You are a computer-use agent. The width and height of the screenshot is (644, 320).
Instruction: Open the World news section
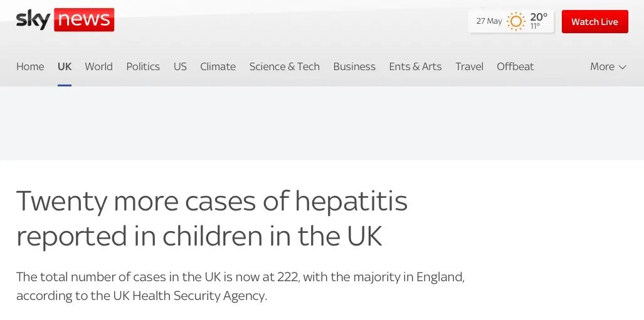(x=98, y=66)
